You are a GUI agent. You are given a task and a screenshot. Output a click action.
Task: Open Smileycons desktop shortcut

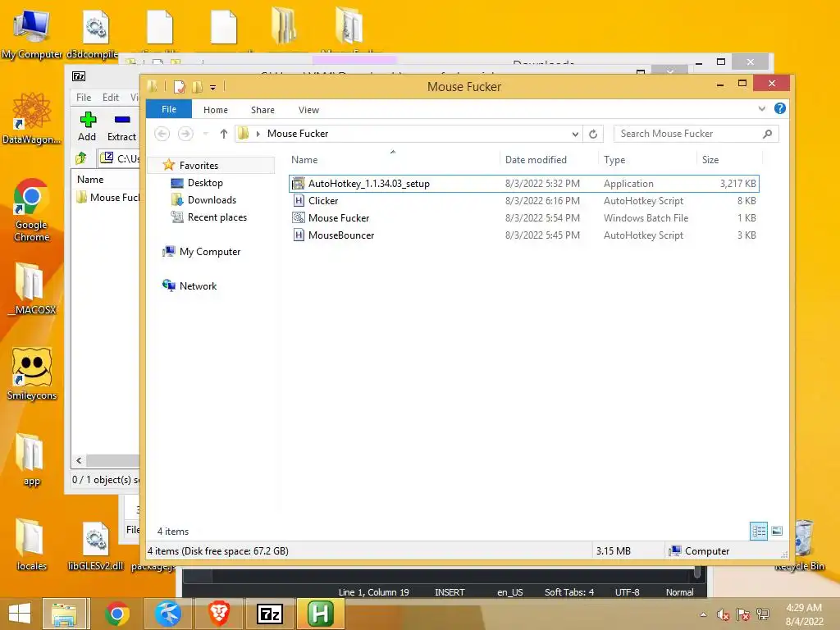click(32, 374)
